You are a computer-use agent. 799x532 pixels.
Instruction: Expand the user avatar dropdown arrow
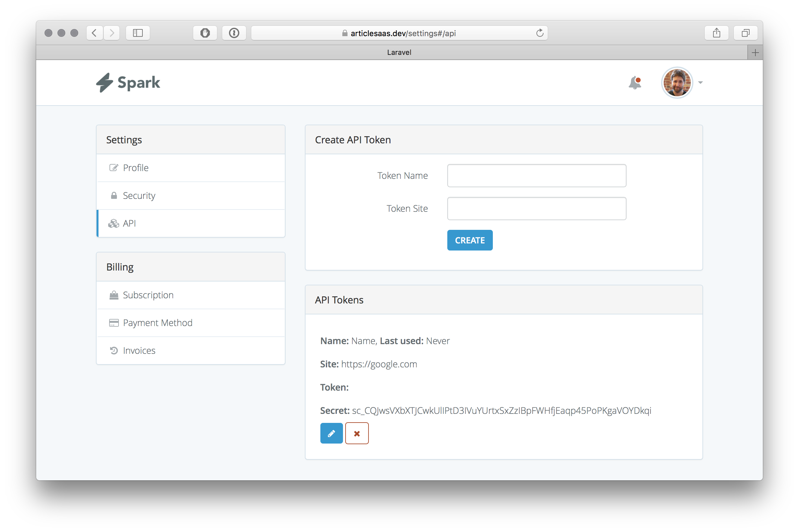(700, 82)
